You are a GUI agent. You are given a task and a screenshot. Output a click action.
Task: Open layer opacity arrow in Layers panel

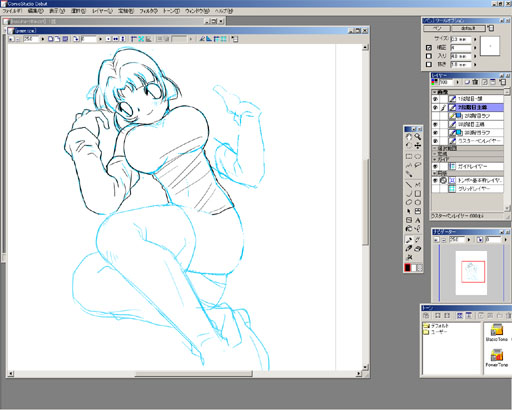pyautogui.click(x=458, y=82)
